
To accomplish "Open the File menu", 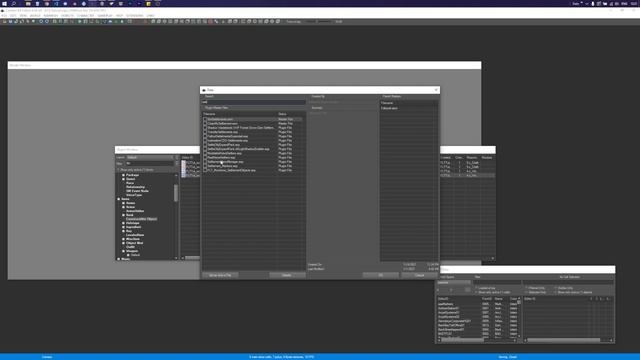I will tap(4, 16).
